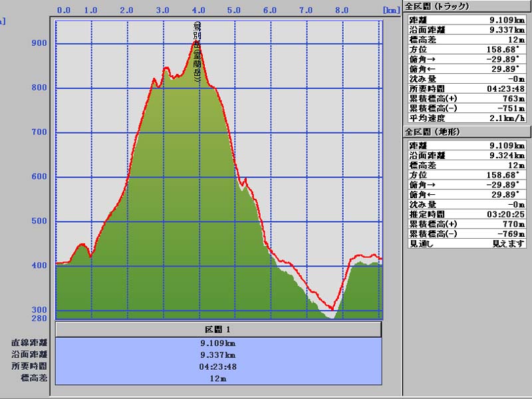Select the 全区間 (トラック) panel header
The height and width of the screenshot is (399, 532).
(x=437, y=7)
